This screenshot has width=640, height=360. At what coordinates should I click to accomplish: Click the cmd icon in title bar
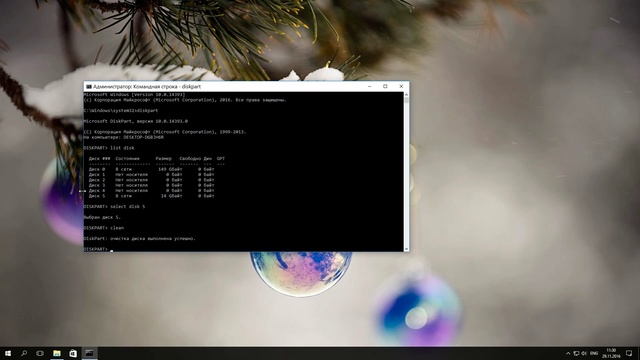pos(89,87)
